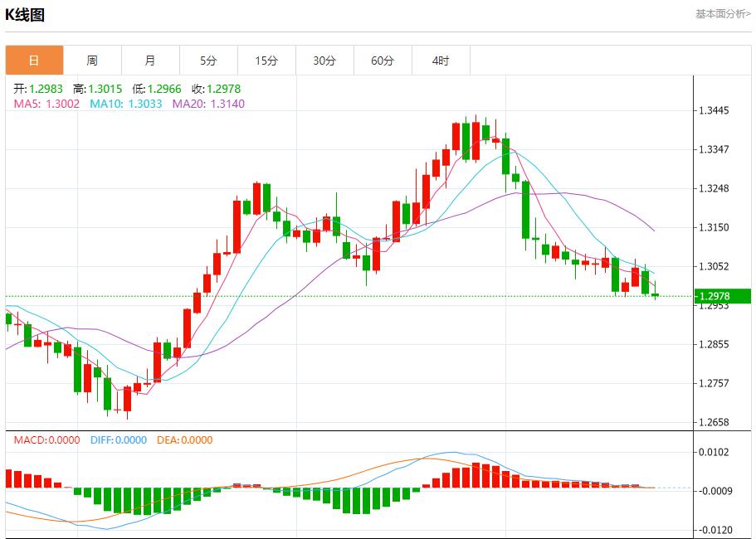Viewport: 756px width, 539px height.
Task: Click the green 1.2978 current price tag
Action: [x=722, y=296]
